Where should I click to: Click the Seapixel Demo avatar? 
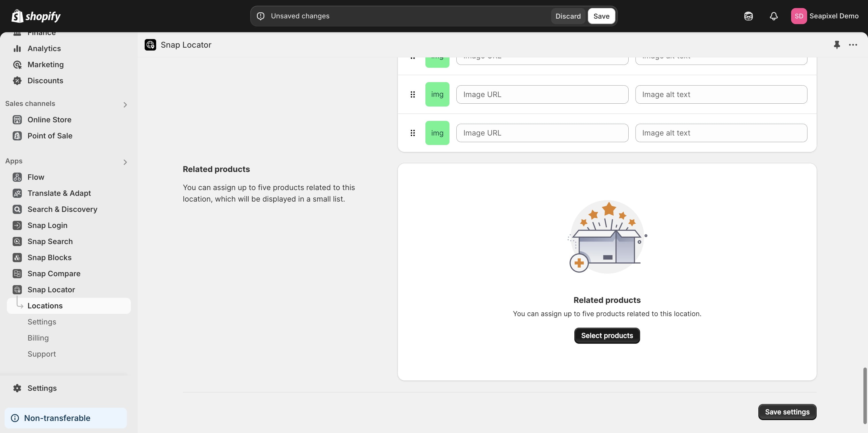coord(799,16)
